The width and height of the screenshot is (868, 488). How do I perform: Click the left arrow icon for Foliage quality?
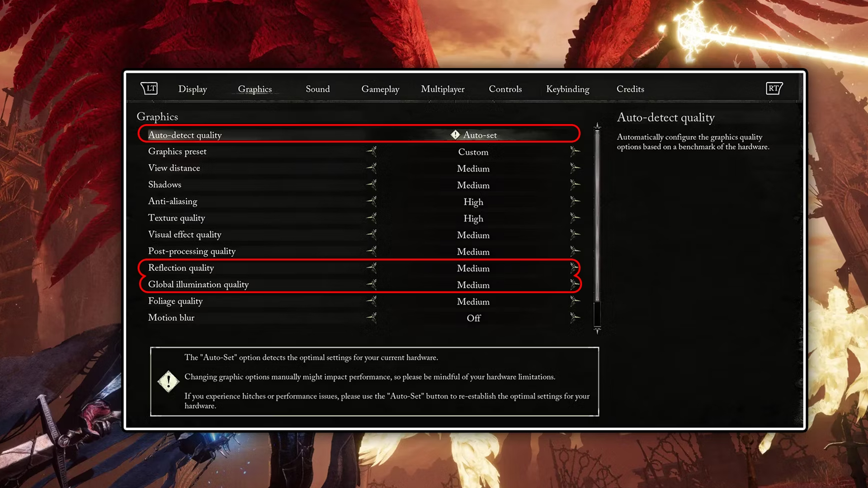click(371, 300)
